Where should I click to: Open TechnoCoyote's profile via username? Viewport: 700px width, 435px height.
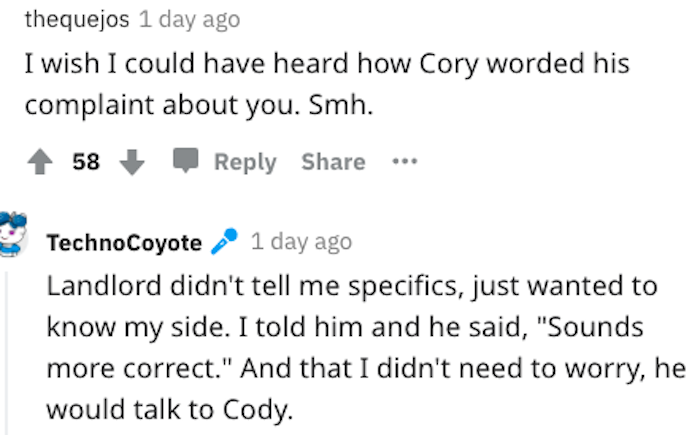point(124,243)
